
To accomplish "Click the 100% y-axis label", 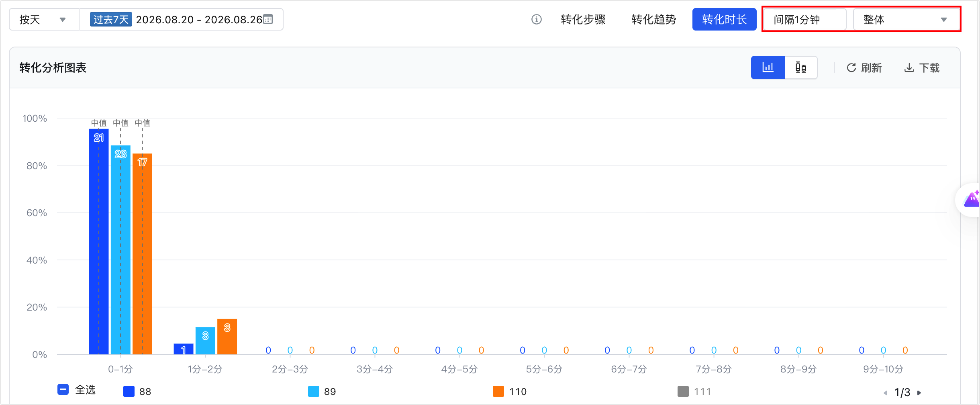I will [35, 119].
